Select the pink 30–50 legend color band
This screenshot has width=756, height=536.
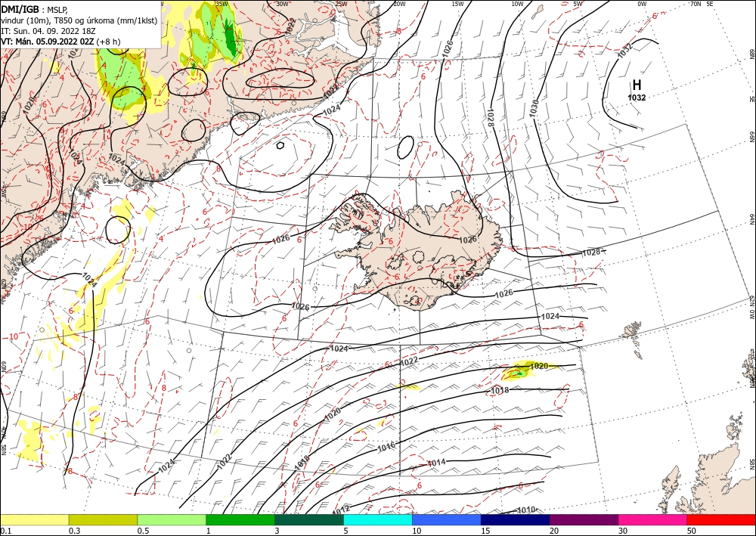(x=653, y=519)
